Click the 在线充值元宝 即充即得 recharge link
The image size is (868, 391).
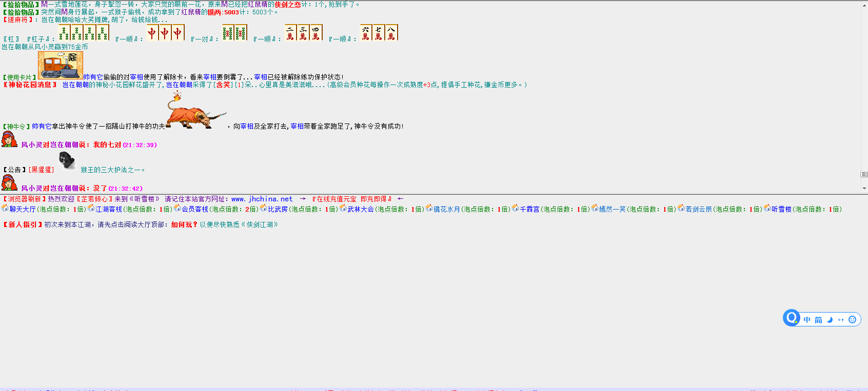click(352, 199)
